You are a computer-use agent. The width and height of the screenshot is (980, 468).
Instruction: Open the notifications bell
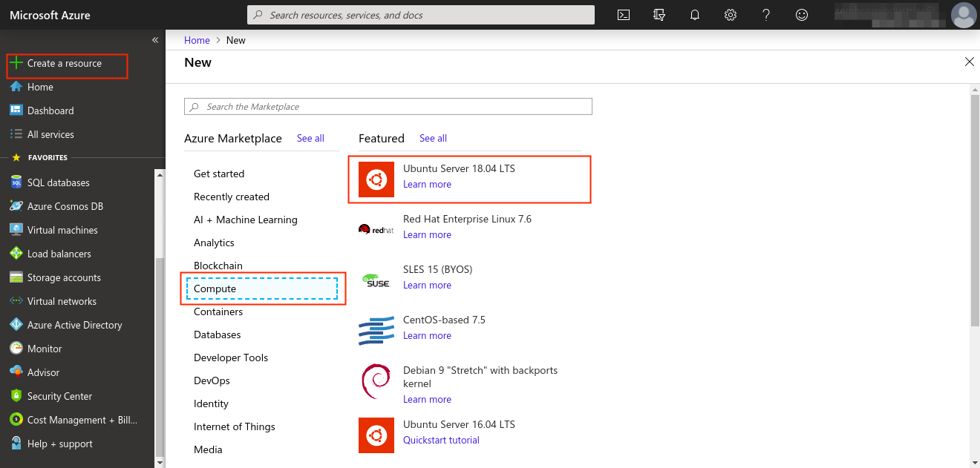pos(695,15)
